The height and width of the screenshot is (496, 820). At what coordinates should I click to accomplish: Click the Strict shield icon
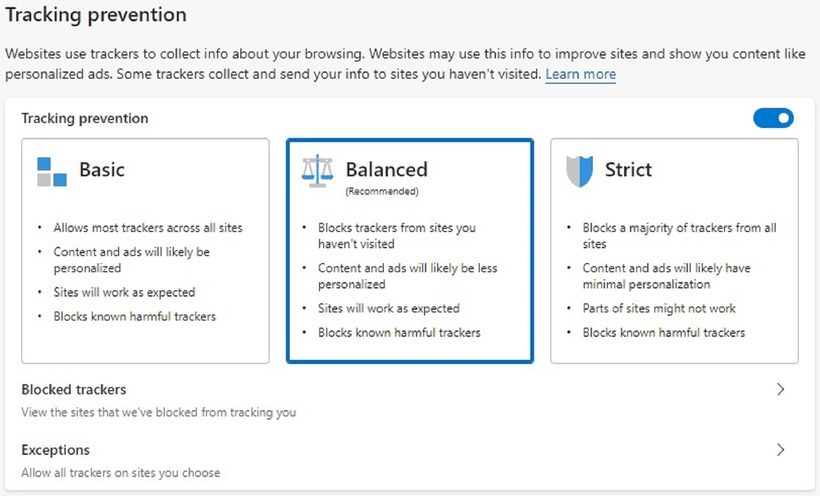(579, 171)
